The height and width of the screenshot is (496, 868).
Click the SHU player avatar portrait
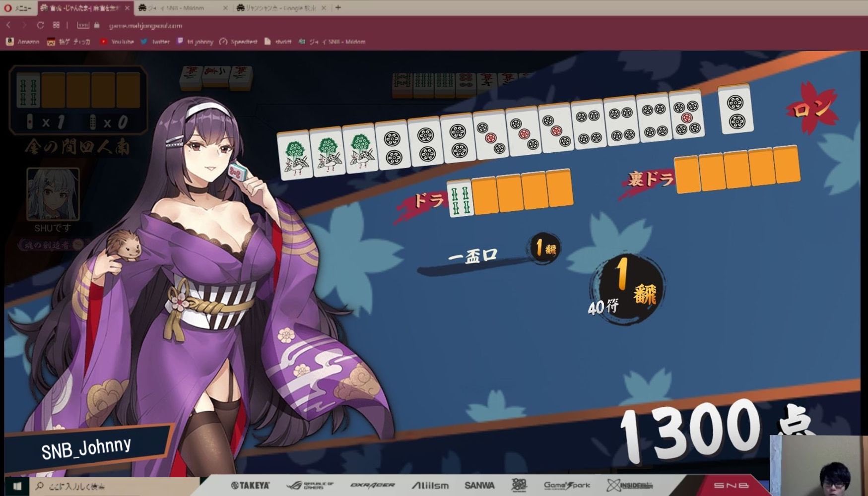click(53, 194)
